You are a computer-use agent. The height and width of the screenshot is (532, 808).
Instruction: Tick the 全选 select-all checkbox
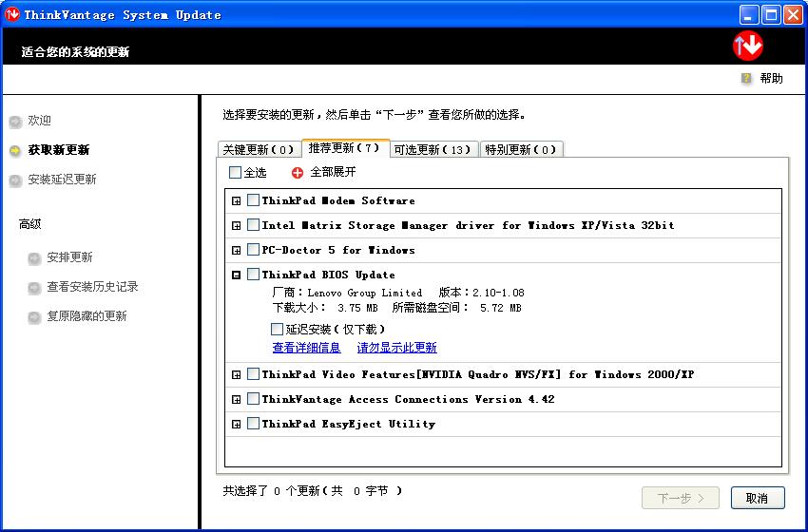coord(235,172)
